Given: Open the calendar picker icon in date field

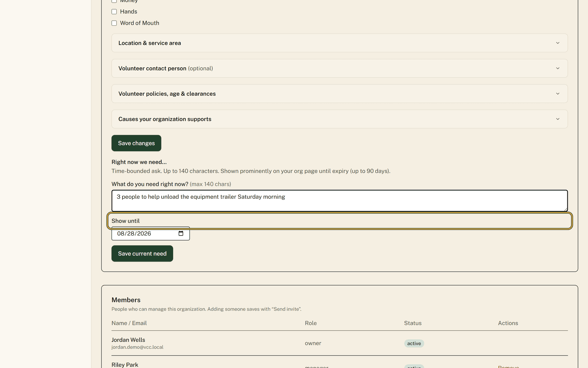Looking at the screenshot, I should (181, 234).
